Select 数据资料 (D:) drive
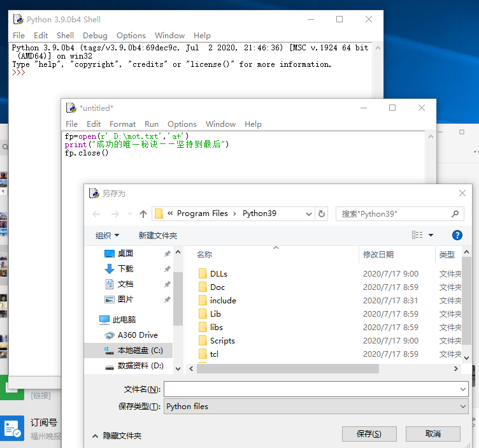 (140, 366)
